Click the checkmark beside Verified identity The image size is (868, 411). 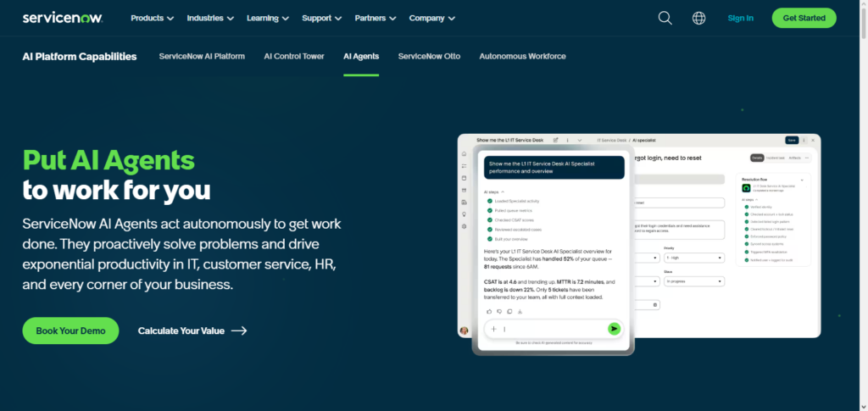[x=747, y=207]
